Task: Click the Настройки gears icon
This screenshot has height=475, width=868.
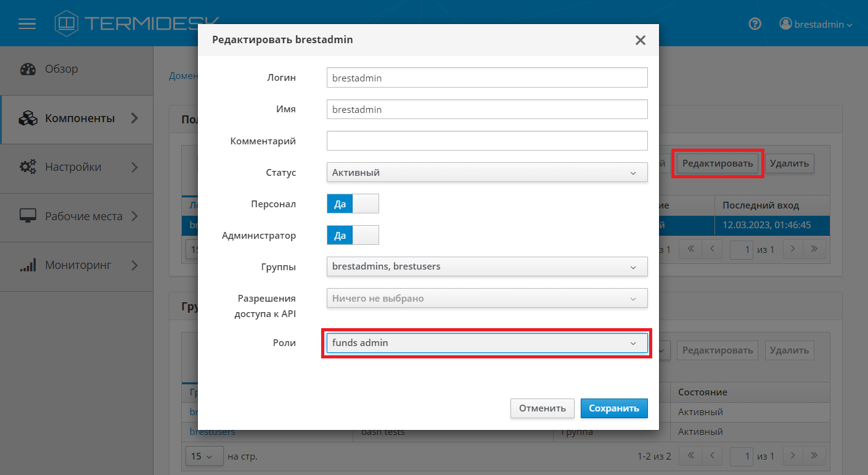Action: [28, 167]
